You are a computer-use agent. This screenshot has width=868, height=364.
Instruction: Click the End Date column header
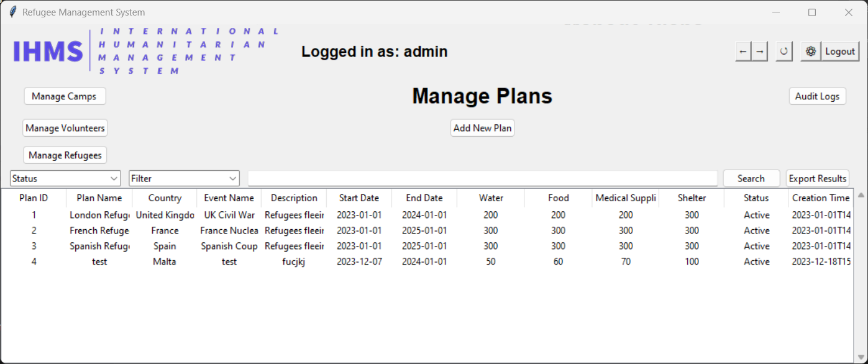coord(424,198)
